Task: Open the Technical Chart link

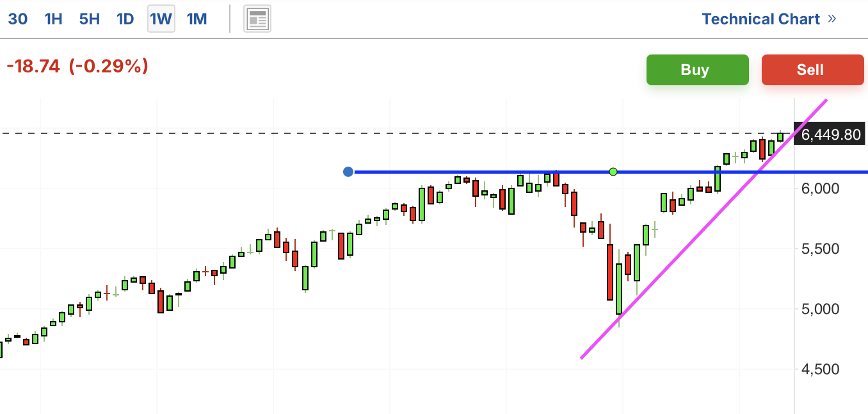Action: tap(760, 19)
